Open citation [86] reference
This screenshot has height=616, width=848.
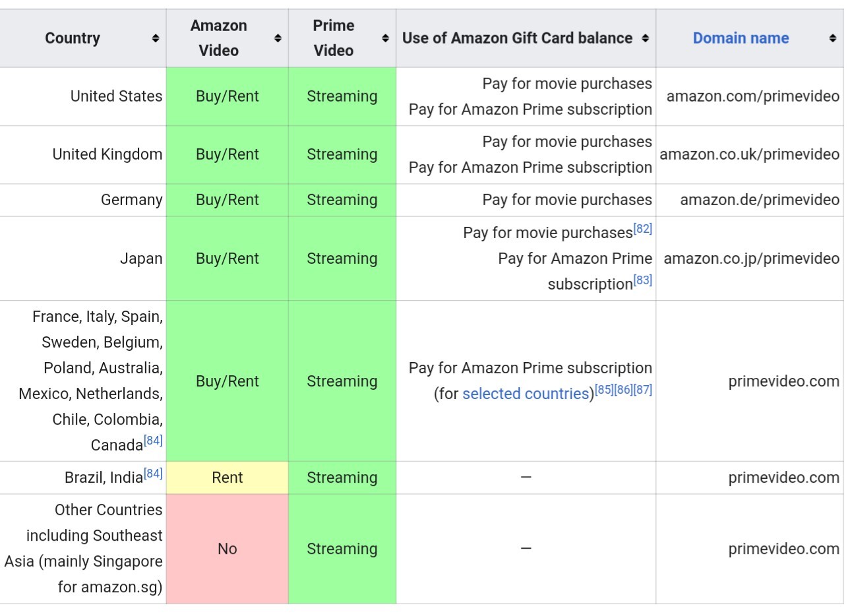click(623, 389)
